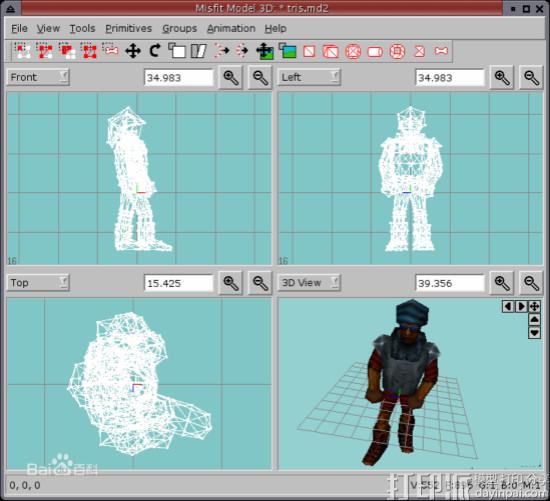The width and height of the screenshot is (550, 501).
Task: Pick the Create Bone Joint tool
Action: (x=441, y=51)
